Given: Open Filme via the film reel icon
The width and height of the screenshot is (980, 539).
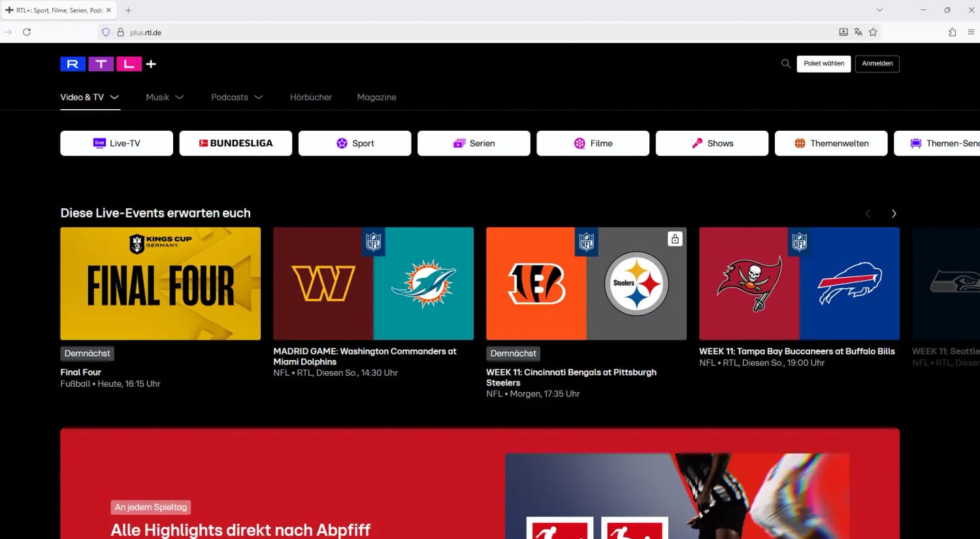Looking at the screenshot, I should (579, 143).
